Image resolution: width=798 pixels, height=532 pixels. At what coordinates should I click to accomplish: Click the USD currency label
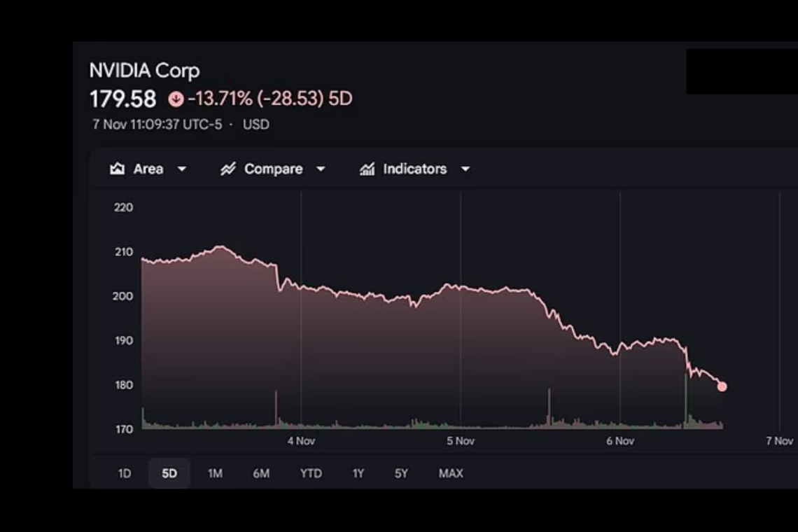point(255,125)
